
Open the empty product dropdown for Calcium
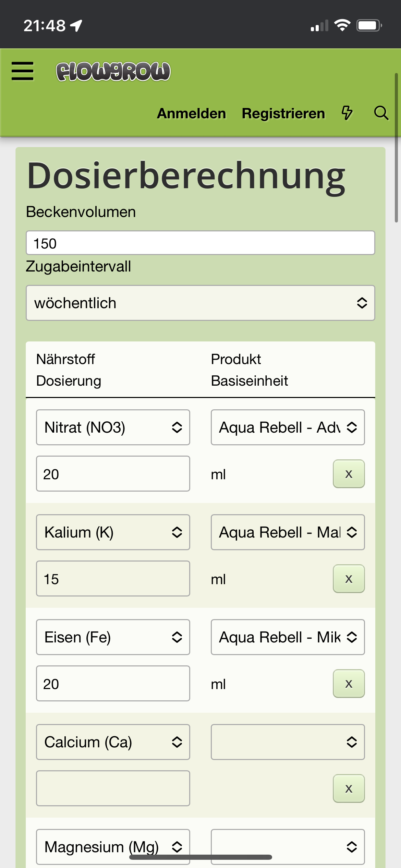pyautogui.click(x=288, y=742)
